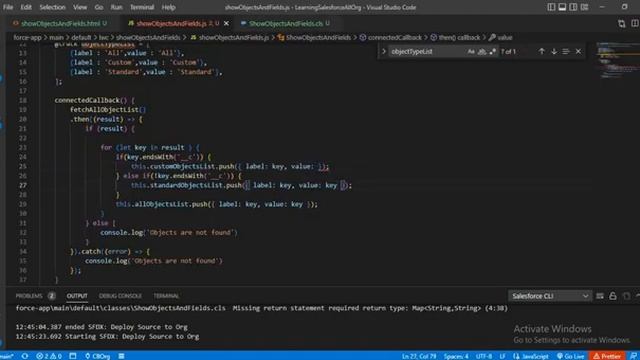Toggle Use Regular Expression in find

(x=493, y=51)
